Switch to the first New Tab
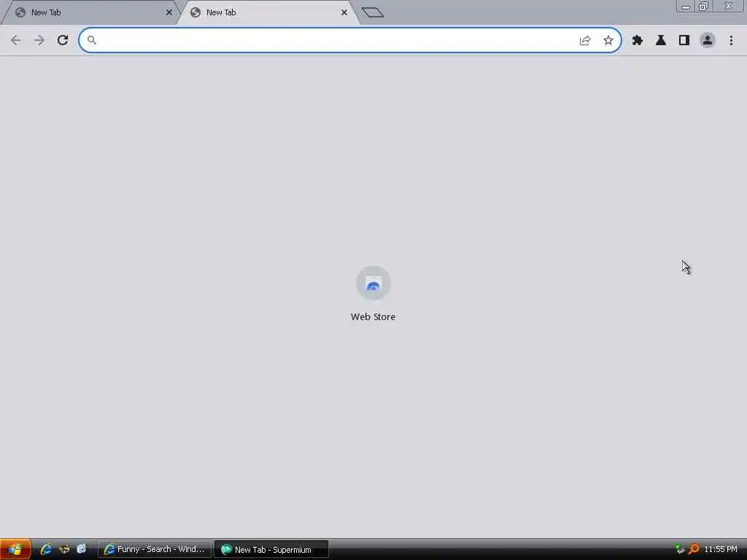747x560 pixels. pyautogui.click(x=89, y=12)
